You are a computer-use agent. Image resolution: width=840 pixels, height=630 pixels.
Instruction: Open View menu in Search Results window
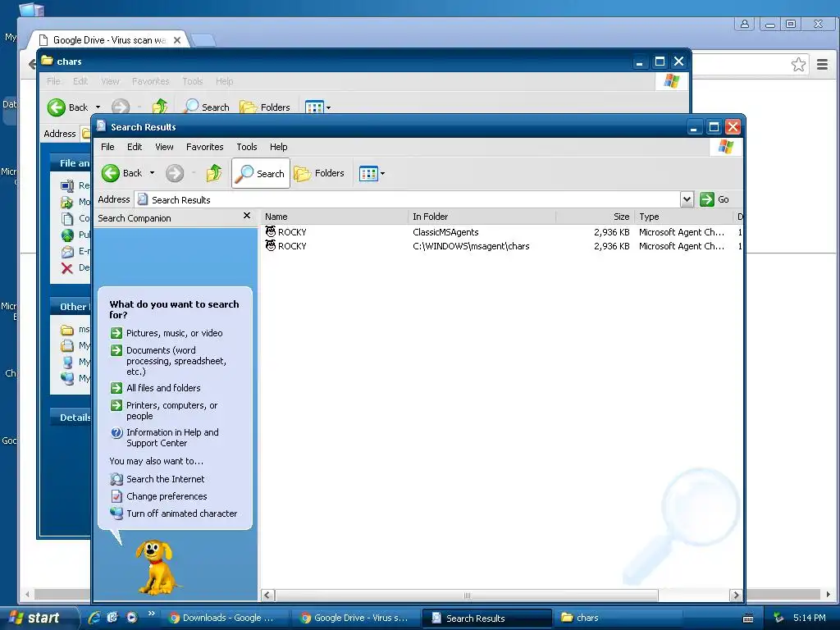click(164, 147)
